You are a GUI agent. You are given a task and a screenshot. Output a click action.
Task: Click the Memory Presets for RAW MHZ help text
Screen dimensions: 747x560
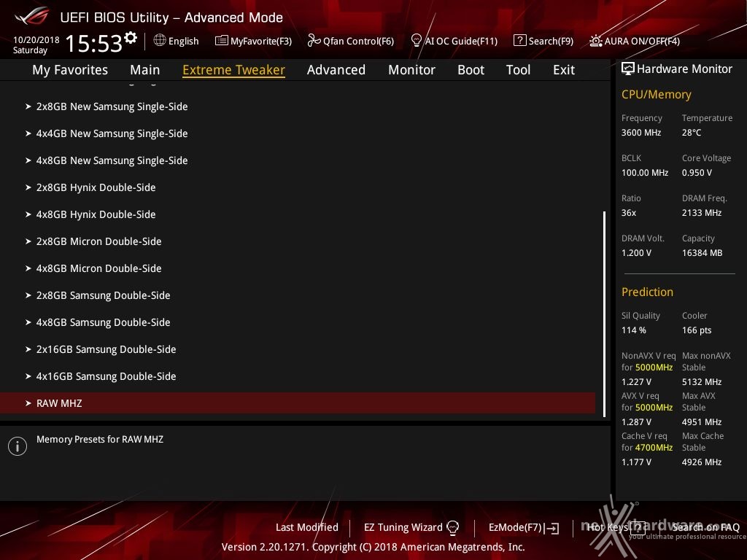(99, 440)
